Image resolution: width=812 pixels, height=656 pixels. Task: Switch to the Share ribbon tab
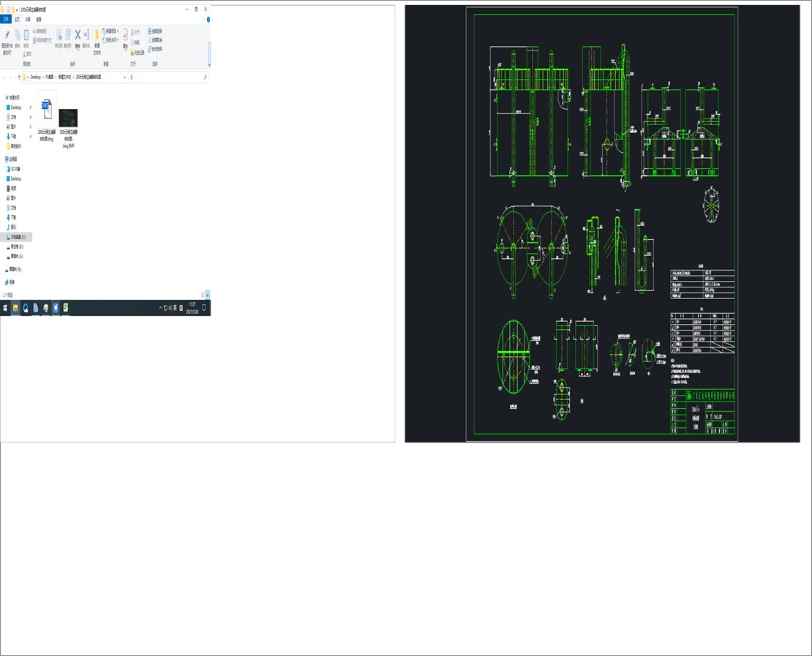(x=28, y=19)
